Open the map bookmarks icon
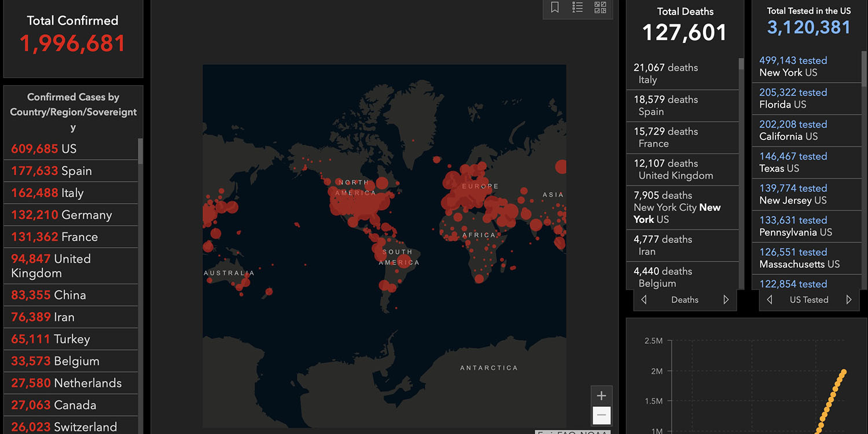Screen dimensions: 868x434 554,8
